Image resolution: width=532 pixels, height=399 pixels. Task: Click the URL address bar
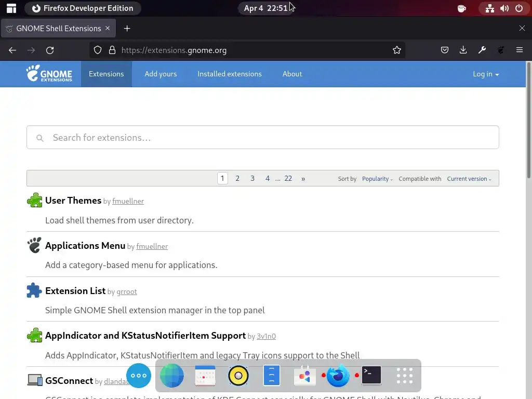coord(247,50)
